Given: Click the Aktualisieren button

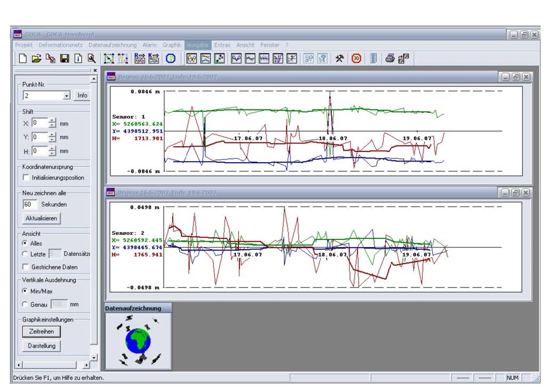Looking at the screenshot, I should (41, 218).
